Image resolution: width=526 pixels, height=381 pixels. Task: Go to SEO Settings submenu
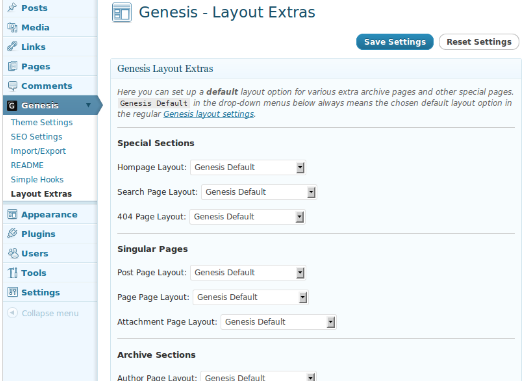pos(37,137)
